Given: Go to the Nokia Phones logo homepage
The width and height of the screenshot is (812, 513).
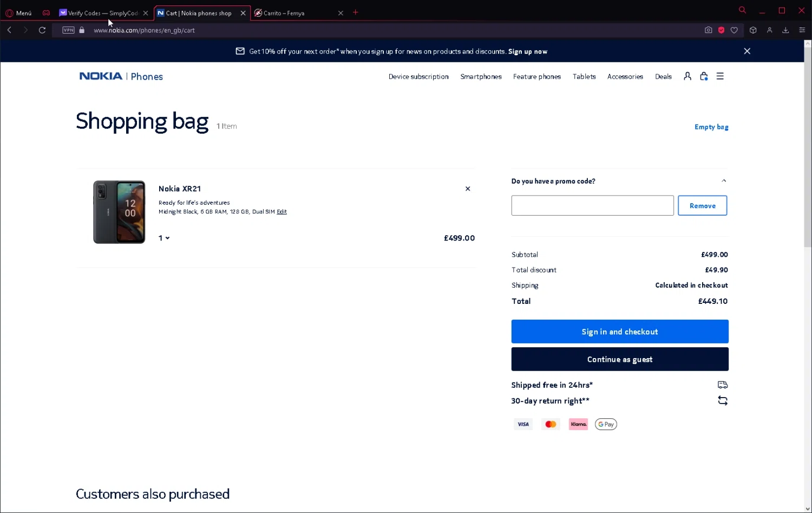Looking at the screenshot, I should click(x=121, y=76).
